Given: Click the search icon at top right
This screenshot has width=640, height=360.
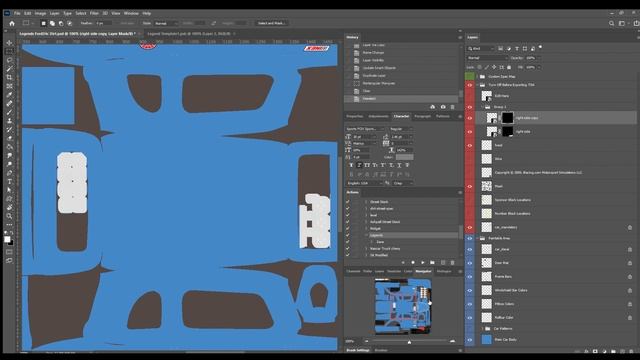Looking at the screenshot, I should (x=611, y=23).
